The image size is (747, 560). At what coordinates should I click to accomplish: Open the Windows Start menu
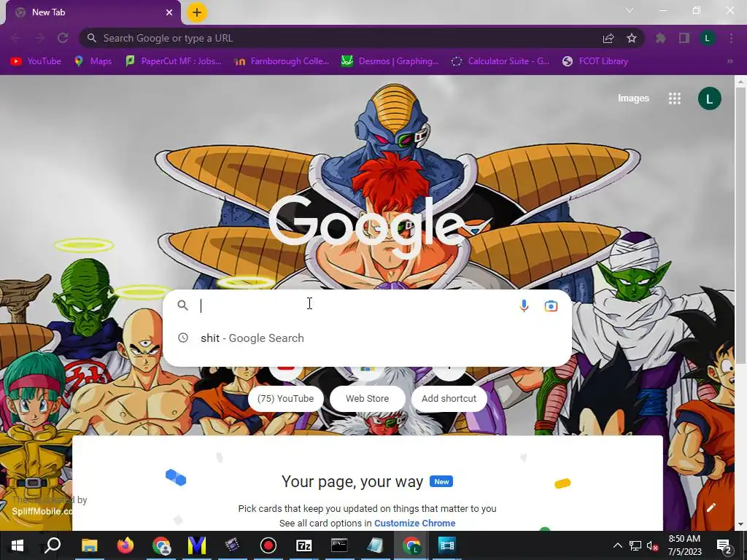click(x=18, y=545)
